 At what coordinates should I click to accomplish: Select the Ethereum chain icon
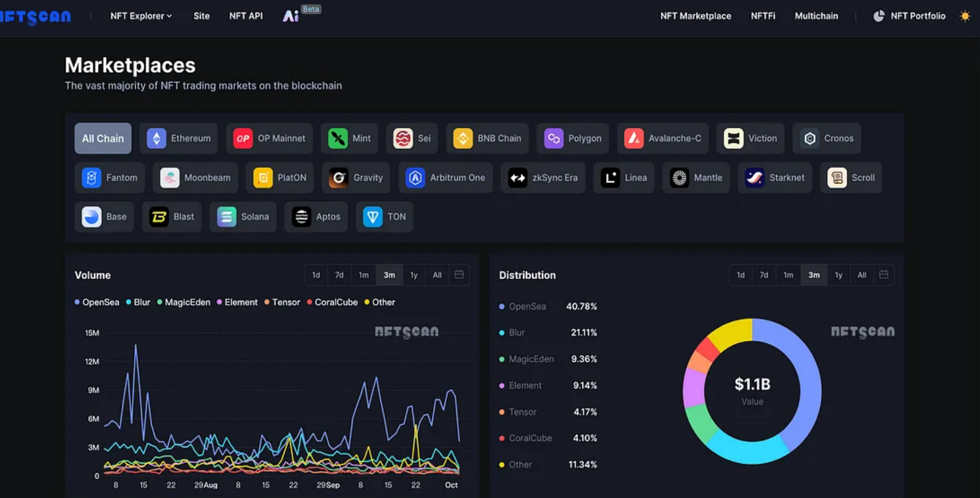click(156, 138)
